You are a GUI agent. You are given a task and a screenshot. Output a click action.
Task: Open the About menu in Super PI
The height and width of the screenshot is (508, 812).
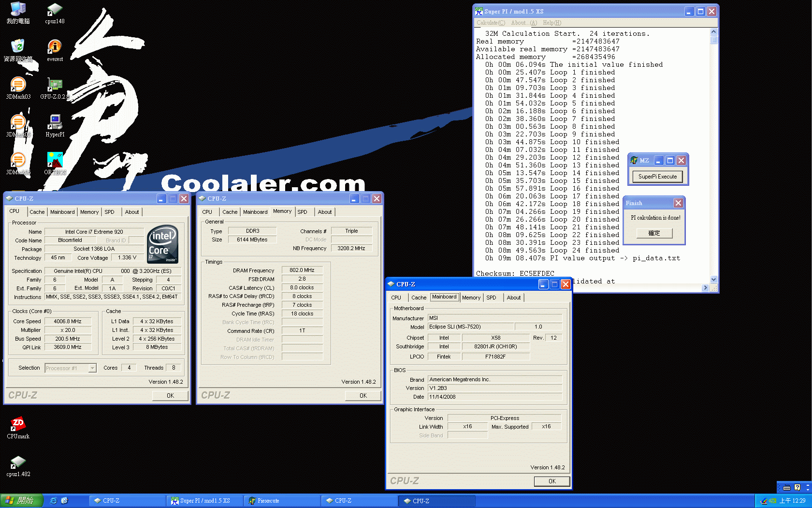tap(524, 23)
